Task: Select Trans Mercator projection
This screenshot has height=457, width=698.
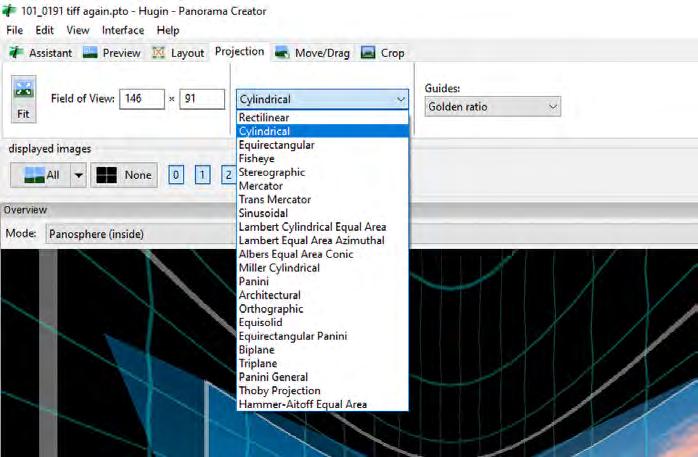Action: 322,199
